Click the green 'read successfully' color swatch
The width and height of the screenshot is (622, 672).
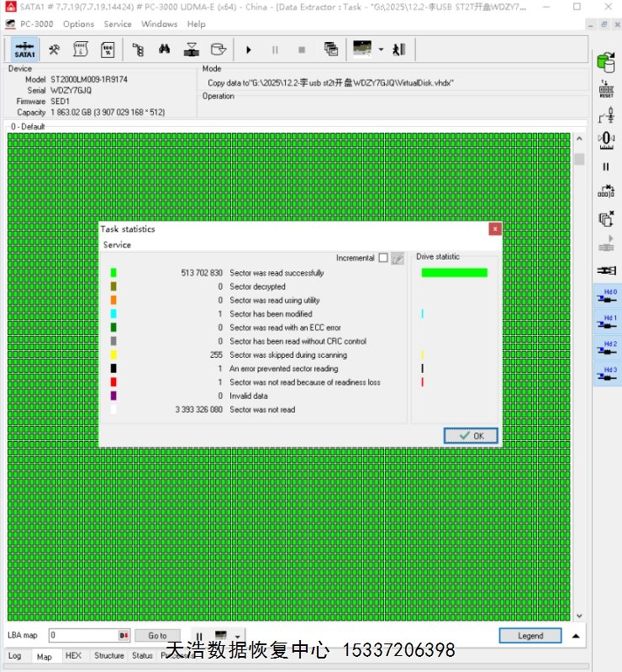click(x=113, y=273)
